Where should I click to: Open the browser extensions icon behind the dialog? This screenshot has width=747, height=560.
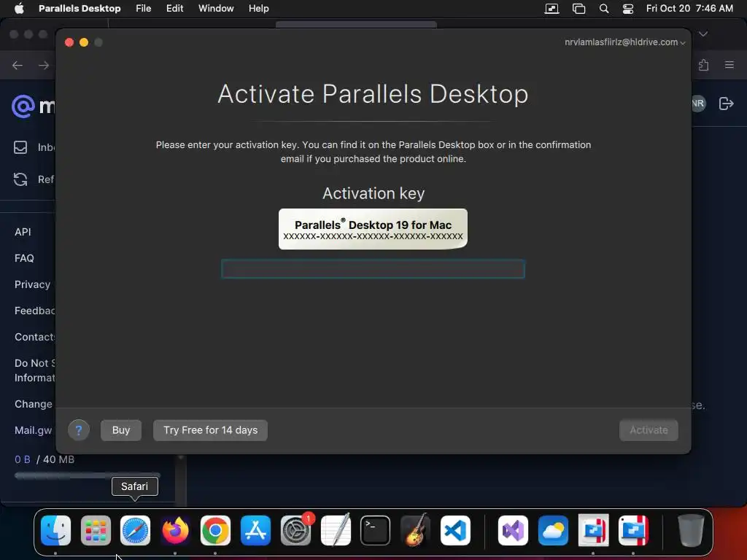[704, 65]
